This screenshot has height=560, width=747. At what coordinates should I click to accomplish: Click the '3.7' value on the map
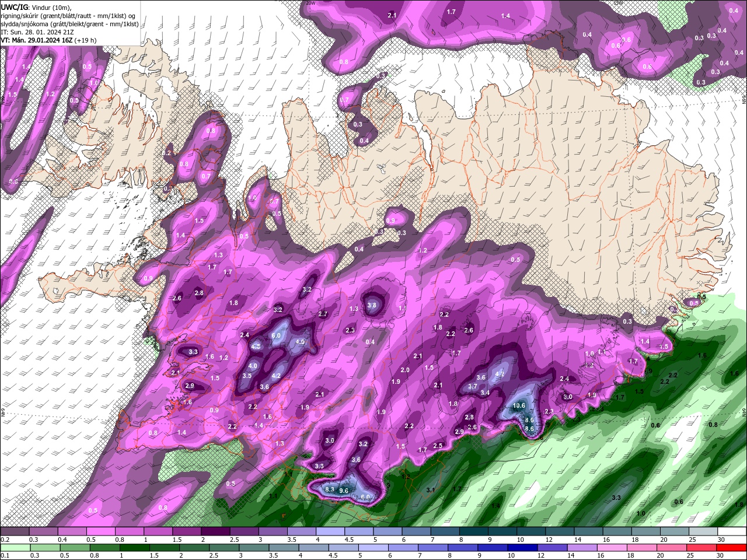(473, 386)
